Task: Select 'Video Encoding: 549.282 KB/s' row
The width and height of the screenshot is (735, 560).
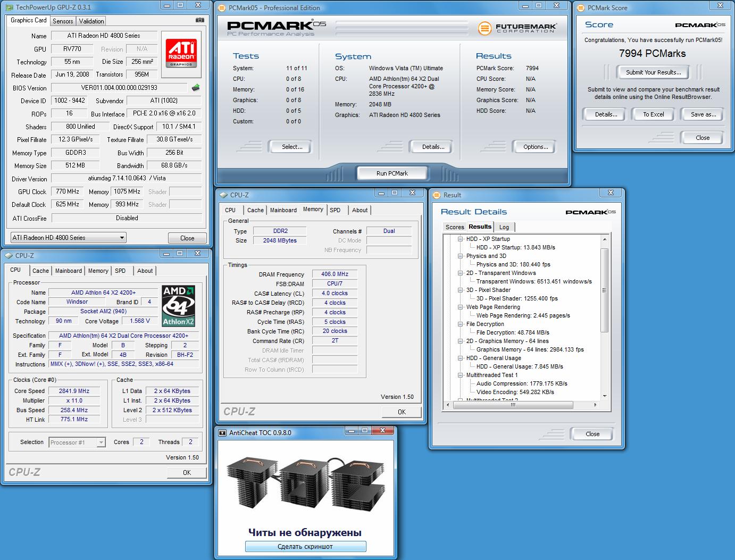Action: point(515,392)
